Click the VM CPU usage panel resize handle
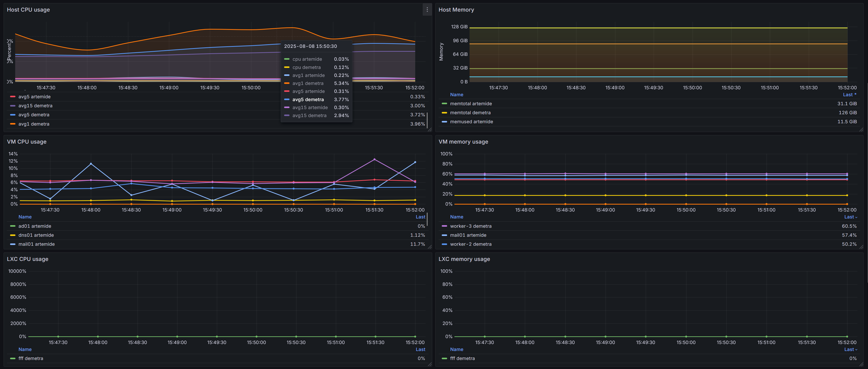Screen dimensions: 868x369 430,247
